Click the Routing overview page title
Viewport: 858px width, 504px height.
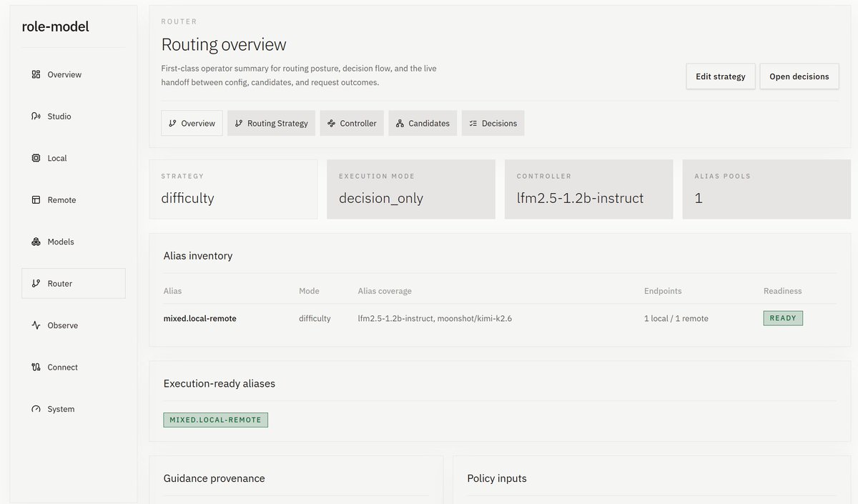(x=224, y=44)
